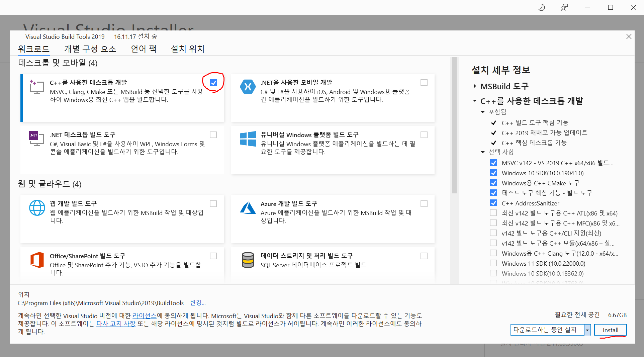Close the Visual Studio Installer window
This screenshot has height=357, width=644.
pyautogui.click(x=634, y=7)
